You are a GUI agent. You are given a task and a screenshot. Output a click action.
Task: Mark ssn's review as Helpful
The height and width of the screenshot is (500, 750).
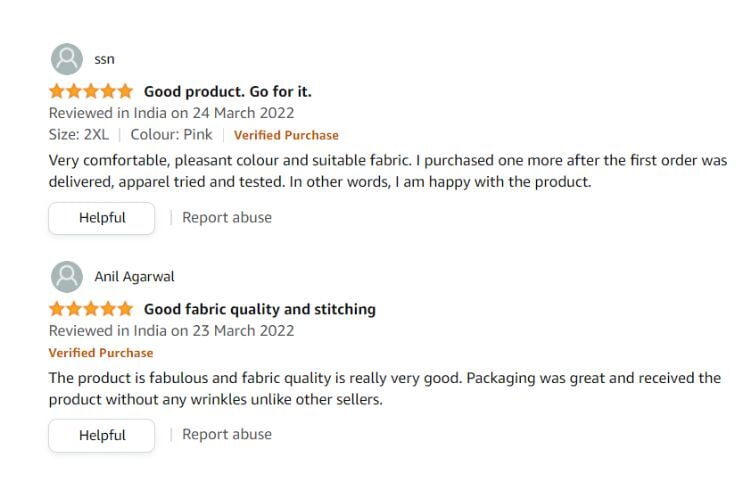102,218
